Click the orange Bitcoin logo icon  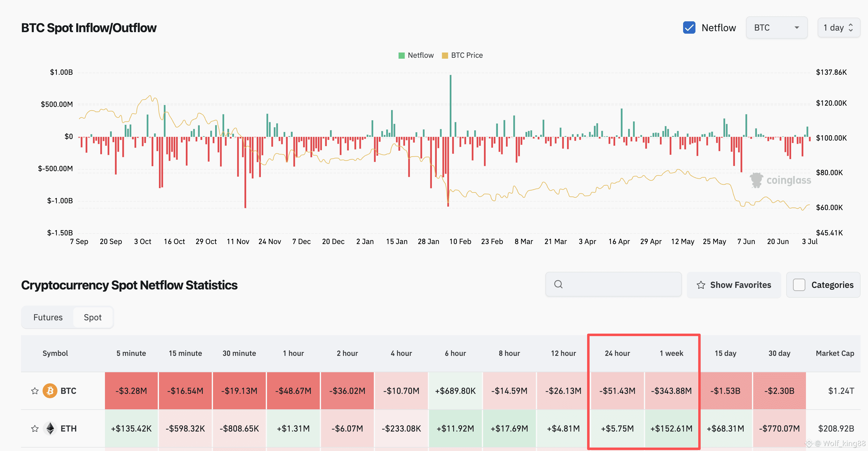[50, 391]
